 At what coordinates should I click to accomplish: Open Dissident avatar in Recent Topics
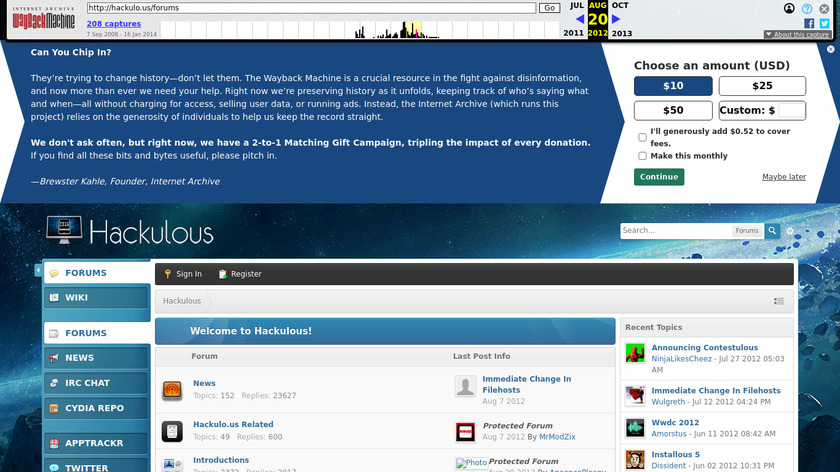(635, 460)
